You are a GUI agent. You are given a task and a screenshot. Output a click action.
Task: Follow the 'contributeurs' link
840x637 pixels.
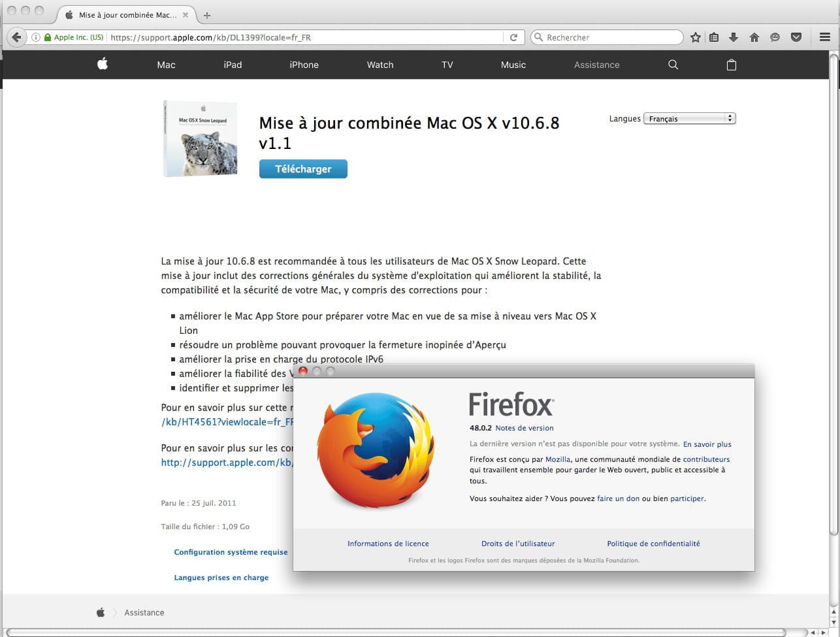click(x=707, y=459)
